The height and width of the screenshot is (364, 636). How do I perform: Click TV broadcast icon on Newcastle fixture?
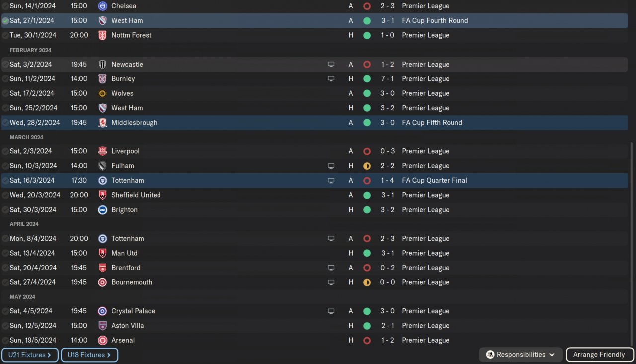click(x=331, y=65)
